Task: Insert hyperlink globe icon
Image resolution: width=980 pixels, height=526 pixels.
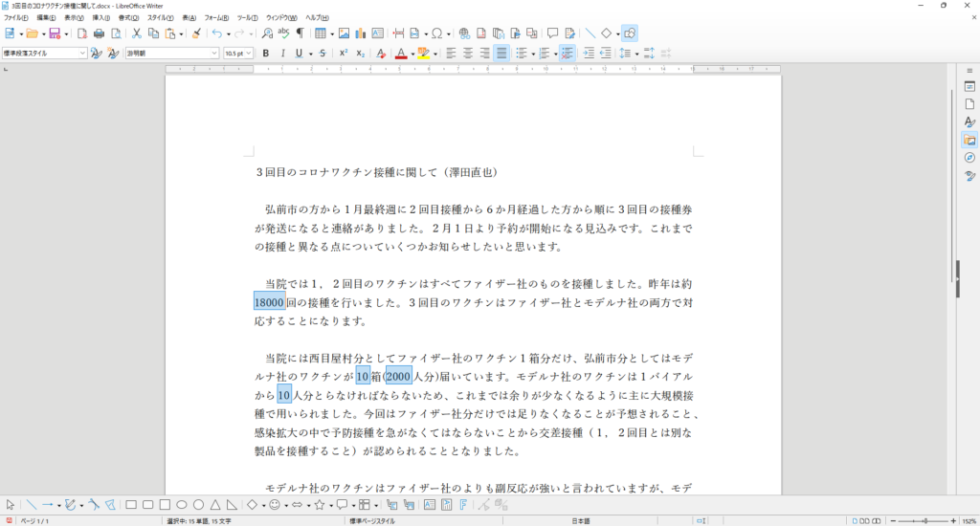Action: (464, 33)
